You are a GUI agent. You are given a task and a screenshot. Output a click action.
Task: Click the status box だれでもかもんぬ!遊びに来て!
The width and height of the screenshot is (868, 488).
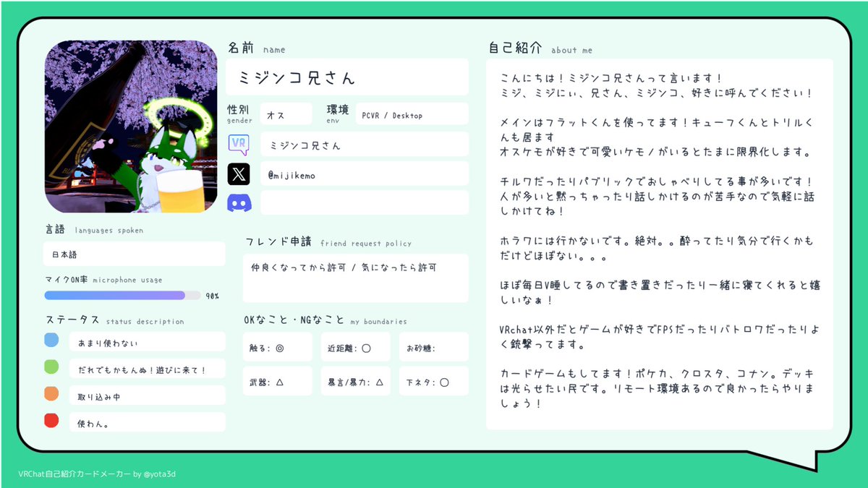[148, 368]
